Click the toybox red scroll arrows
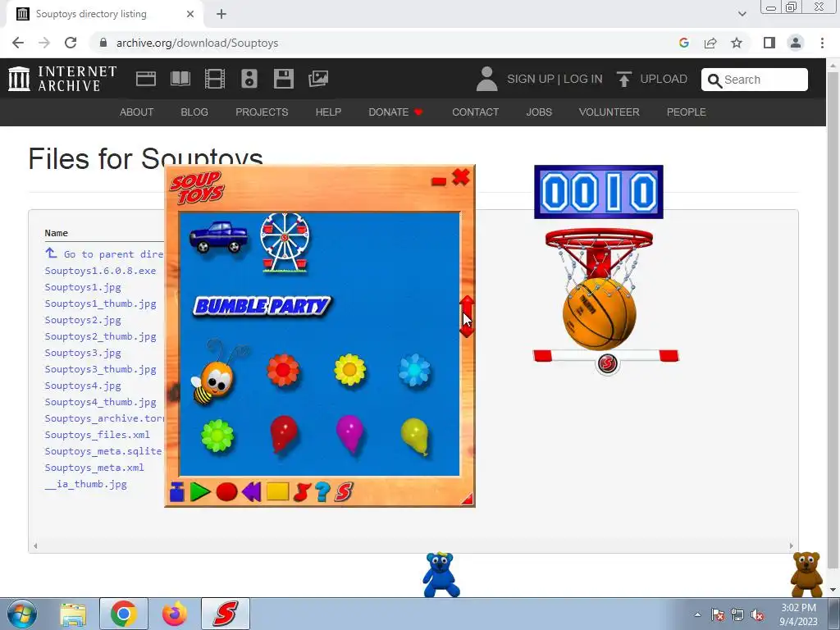Image resolution: width=840 pixels, height=630 pixels. click(467, 316)
